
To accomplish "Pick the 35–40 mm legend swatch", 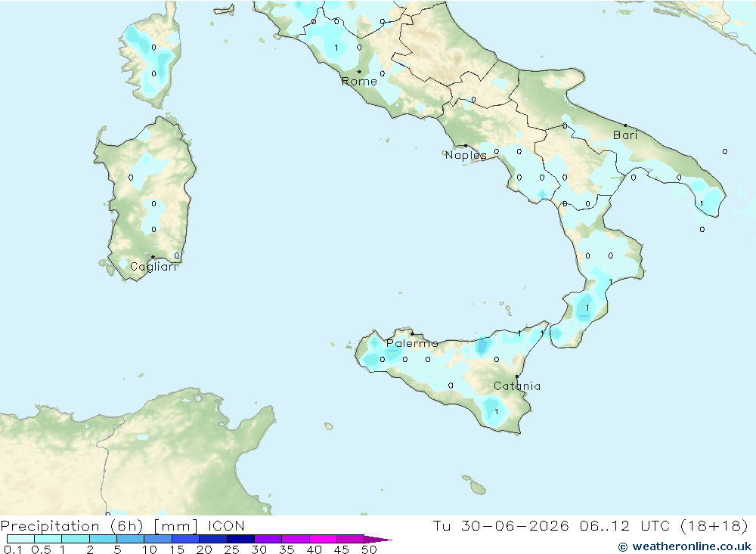I will click(x=296, y=539).
